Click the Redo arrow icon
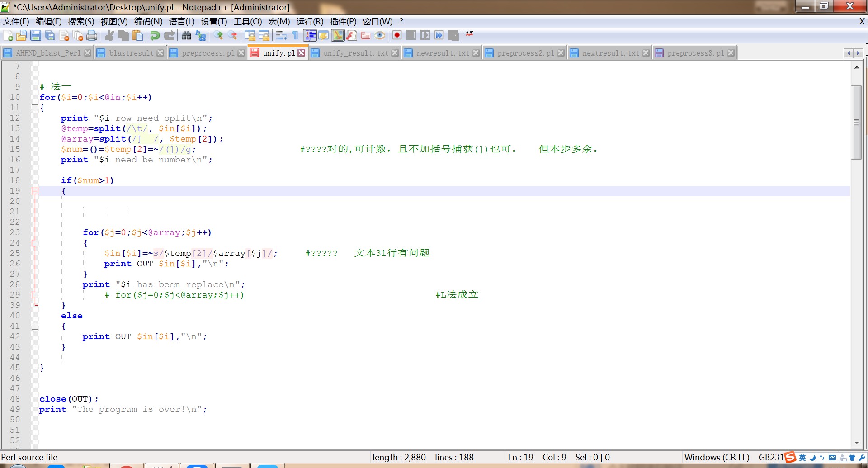868x468 pixels. click(169, 35)
